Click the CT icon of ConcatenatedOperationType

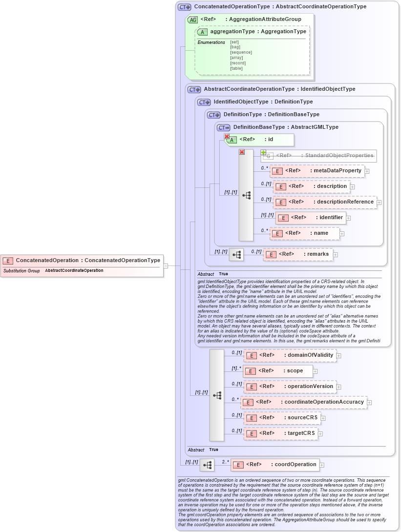click(185, 7)
